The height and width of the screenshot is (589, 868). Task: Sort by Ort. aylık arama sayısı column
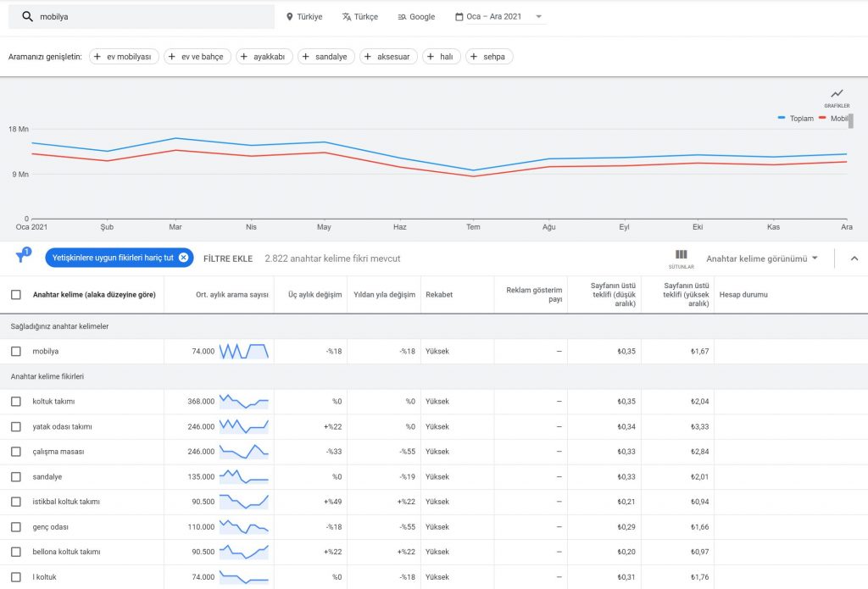[x=232, y=295]
